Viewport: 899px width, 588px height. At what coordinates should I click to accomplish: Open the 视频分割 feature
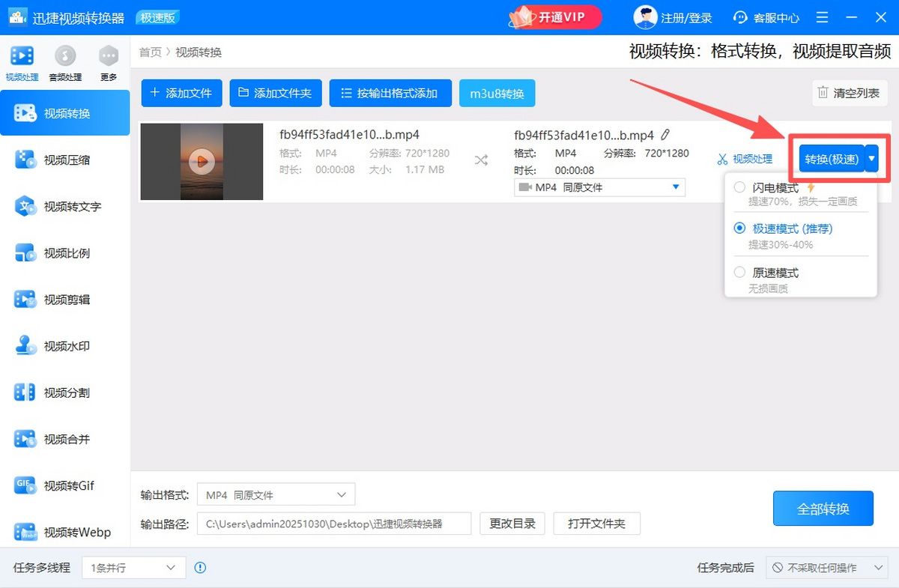point(65,392)
